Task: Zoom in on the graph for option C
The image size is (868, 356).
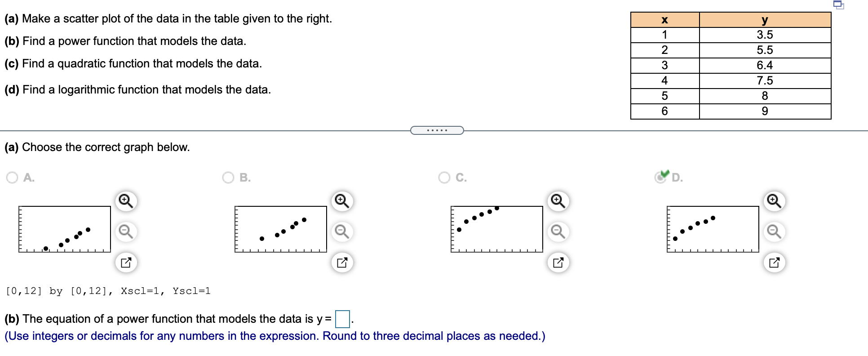Action: [558, 201]
